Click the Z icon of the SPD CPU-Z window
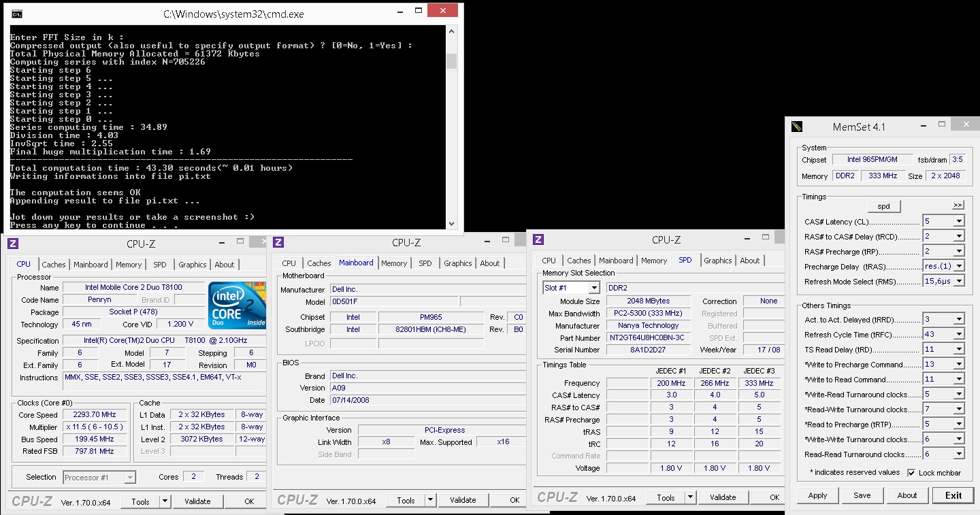 pos(538,239)
